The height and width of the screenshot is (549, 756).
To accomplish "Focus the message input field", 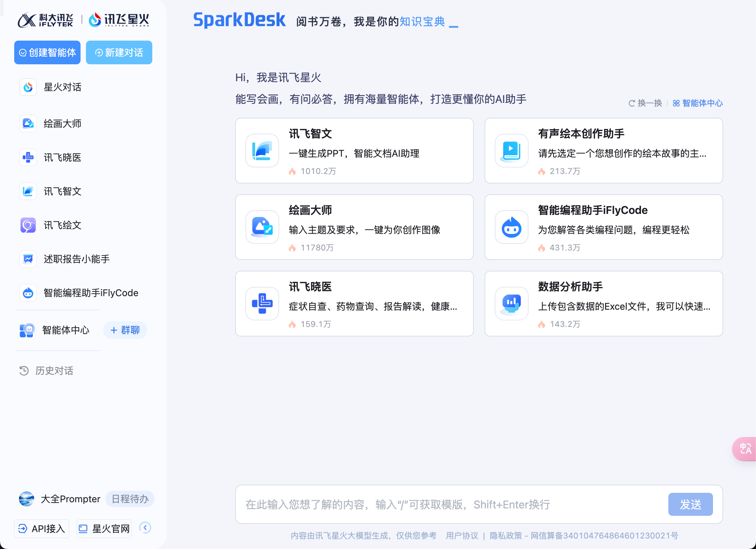I will click(x=450, y=504).
